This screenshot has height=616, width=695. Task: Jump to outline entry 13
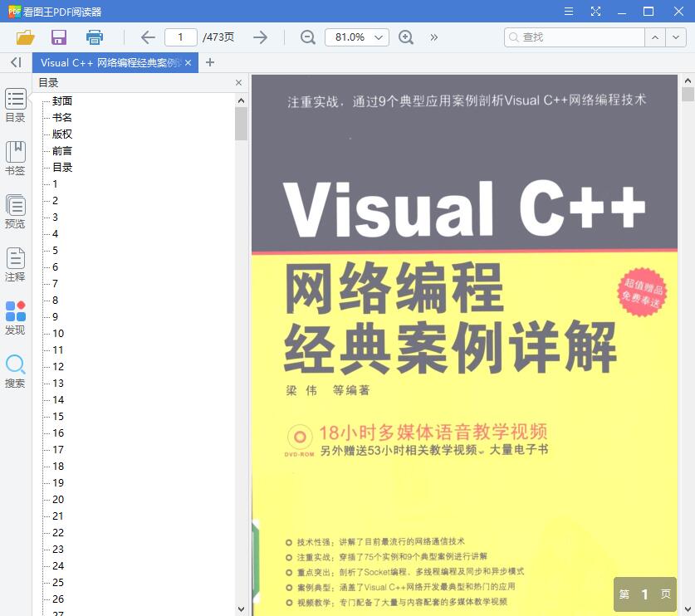coord(58,384)
